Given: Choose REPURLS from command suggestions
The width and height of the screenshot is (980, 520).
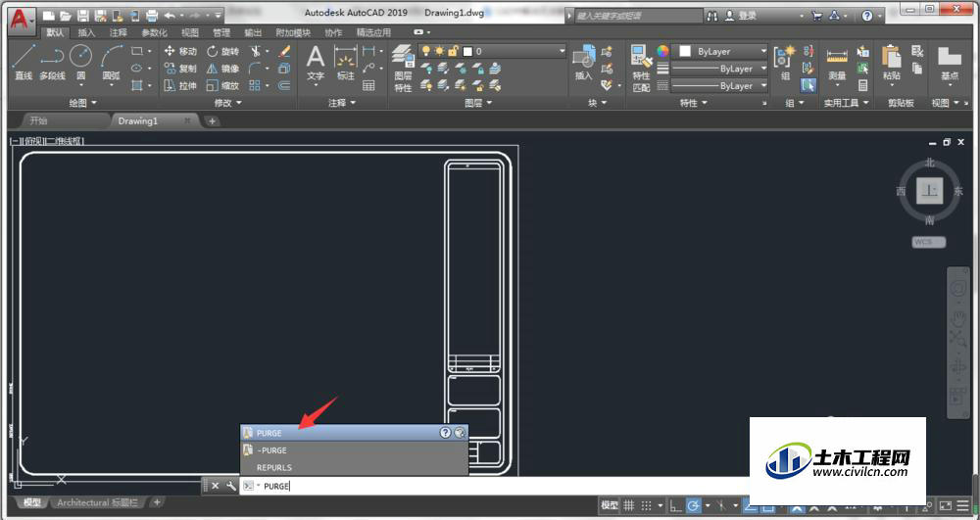Looking at the screenshot, I should [355, 467].
